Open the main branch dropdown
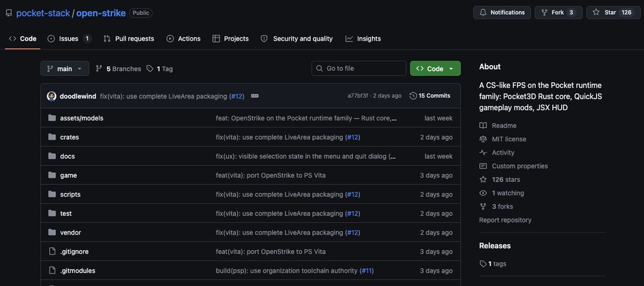 [65, 69]
